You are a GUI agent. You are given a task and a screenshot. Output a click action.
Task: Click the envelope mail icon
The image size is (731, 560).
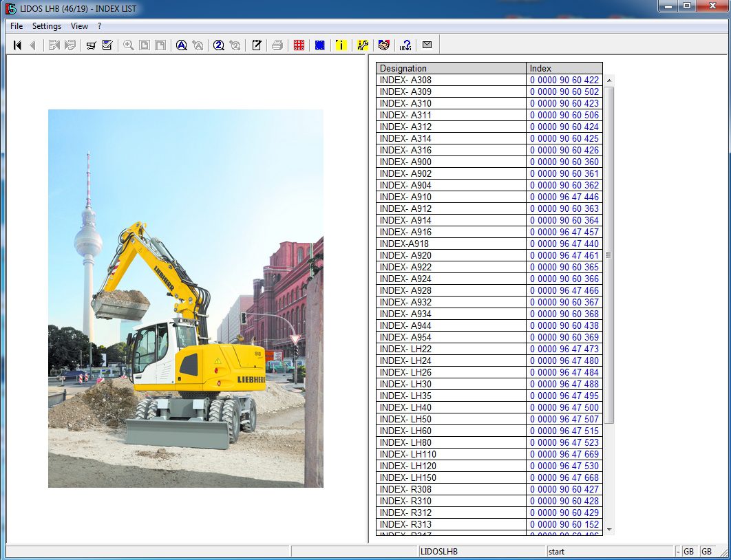[x=427, y=45]
